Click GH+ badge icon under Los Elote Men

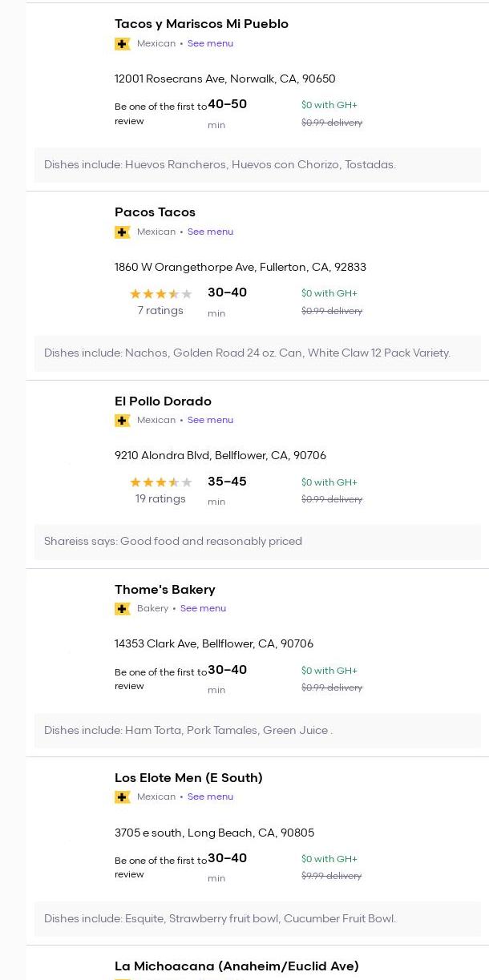click(123, 797)
